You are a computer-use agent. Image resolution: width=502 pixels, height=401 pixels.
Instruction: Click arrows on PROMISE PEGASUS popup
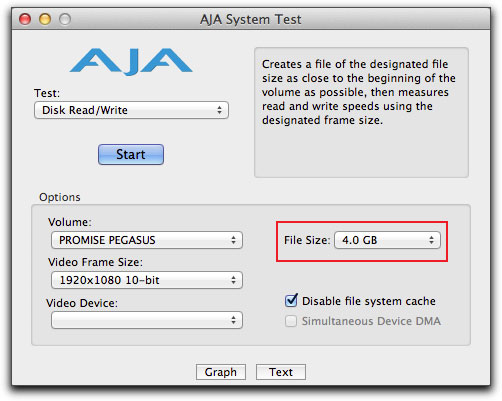tap(233, 240)
